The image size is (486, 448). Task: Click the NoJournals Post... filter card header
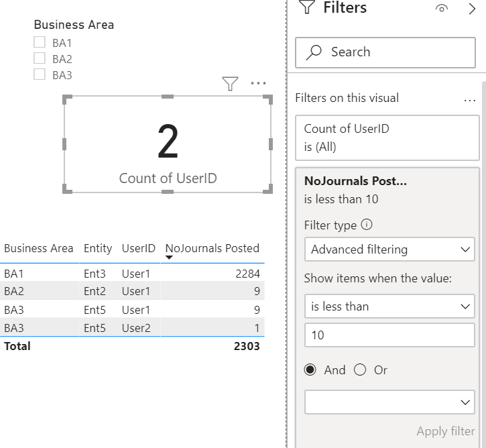tap(355, 181)
